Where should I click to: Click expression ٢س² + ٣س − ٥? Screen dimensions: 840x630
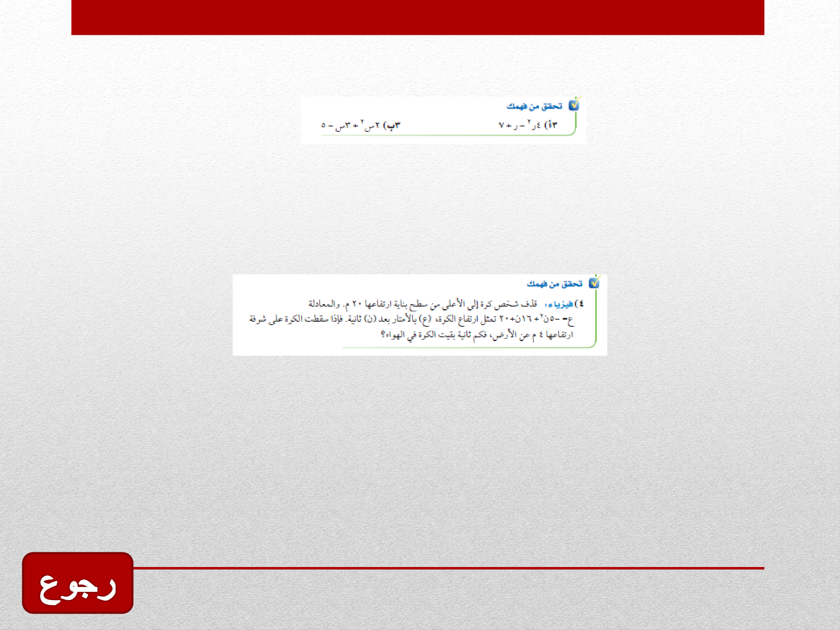point(351,126)
